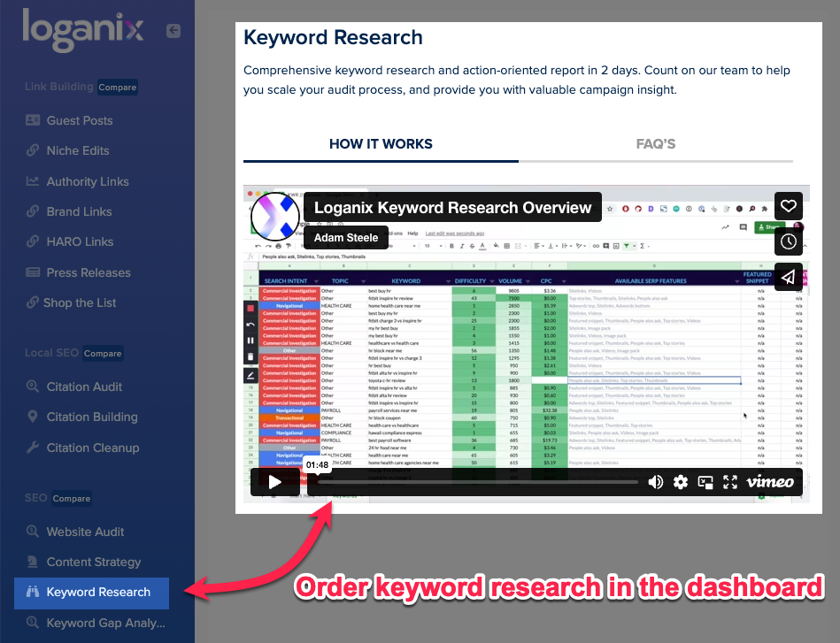The height and width of the screenshot is (643, 840).
Task: Seek along the video progress bar
Action: tap(477, 482)
